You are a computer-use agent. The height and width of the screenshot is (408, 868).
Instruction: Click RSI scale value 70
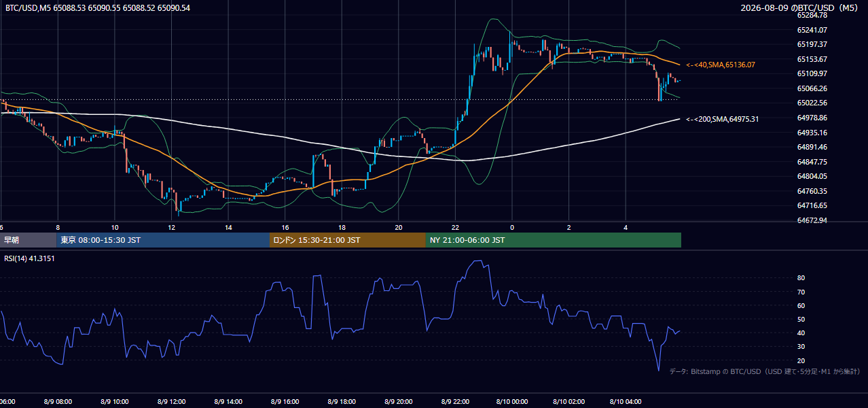[x=801, y=292]
